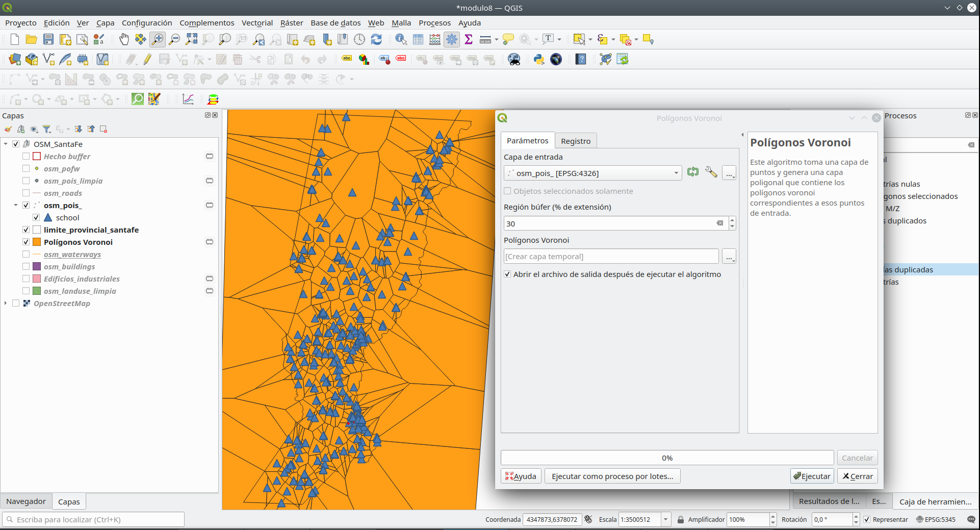This screenshot has width=980, height=530.
Task: Click the Refresh map icon
Action: pos(376,39)
